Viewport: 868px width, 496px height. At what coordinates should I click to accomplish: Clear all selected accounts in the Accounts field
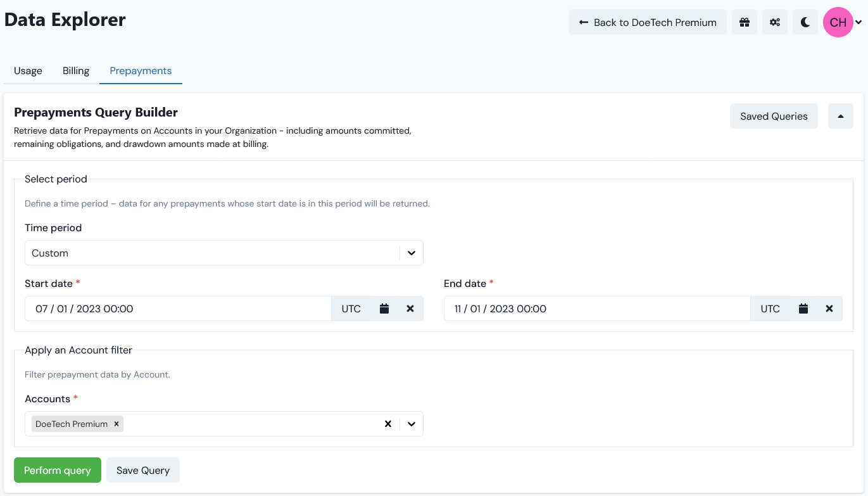388,424
